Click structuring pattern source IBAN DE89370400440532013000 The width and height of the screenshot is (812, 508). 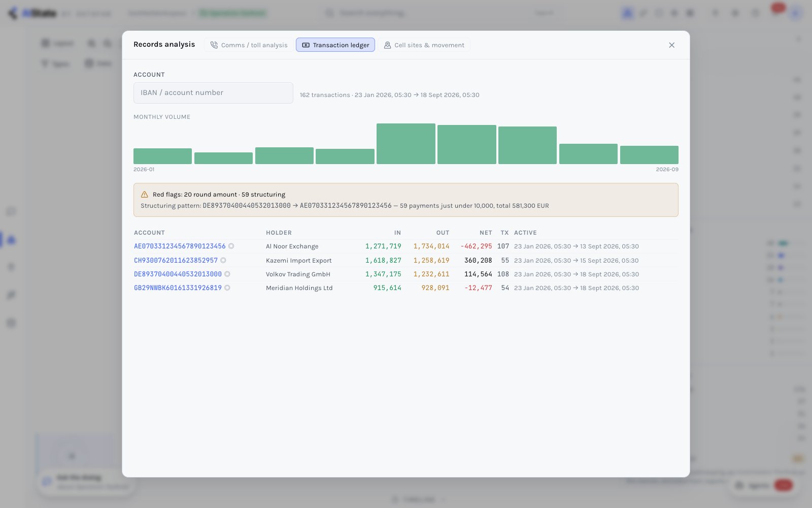tap(247, 206)
